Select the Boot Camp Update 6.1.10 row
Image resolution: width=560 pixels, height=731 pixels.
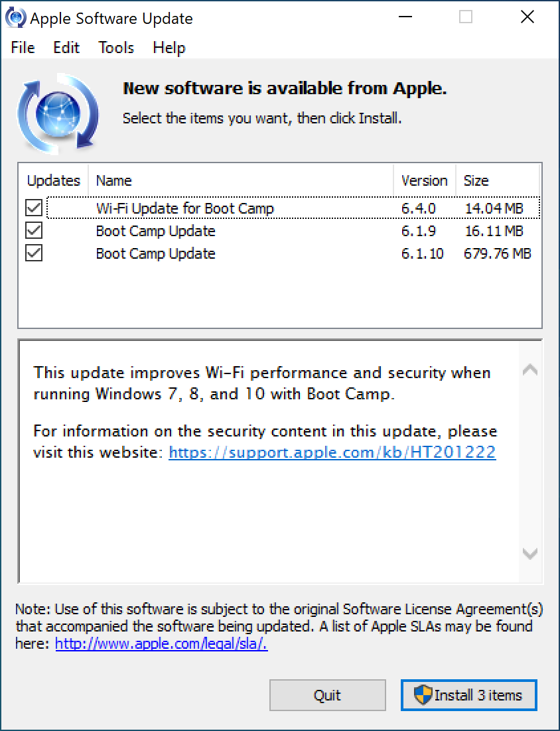click(x=156, y=254)
